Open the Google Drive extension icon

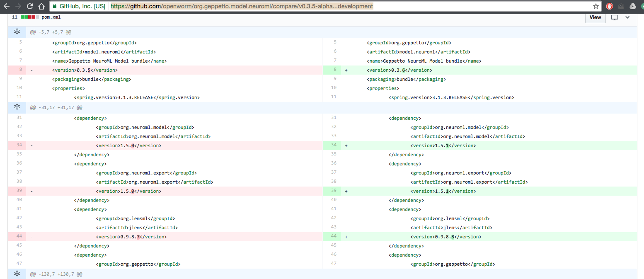633,6
